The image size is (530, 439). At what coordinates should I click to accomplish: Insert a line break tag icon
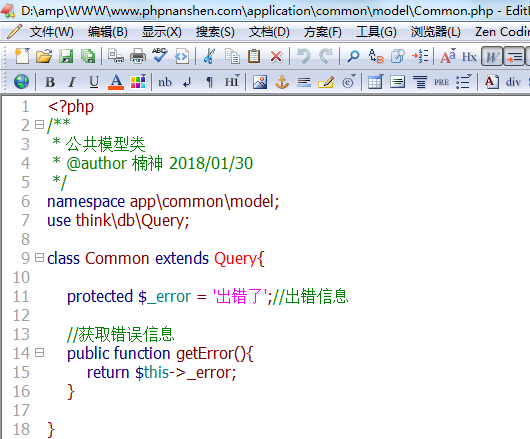187,82
